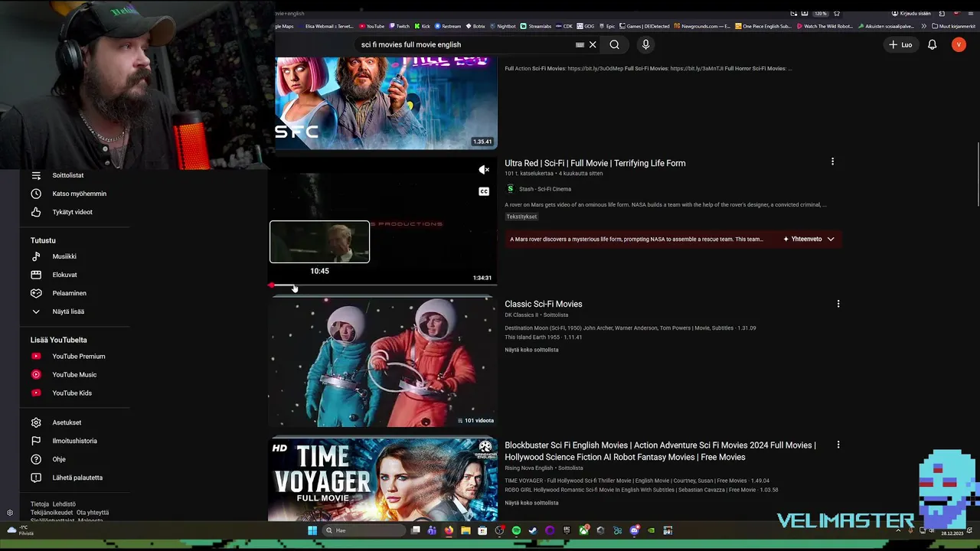The width and height of the screenshot is (980, 551).
Task: Open the Nightbot bookmark
Action: pyautogui.click(x=502, y=26)
